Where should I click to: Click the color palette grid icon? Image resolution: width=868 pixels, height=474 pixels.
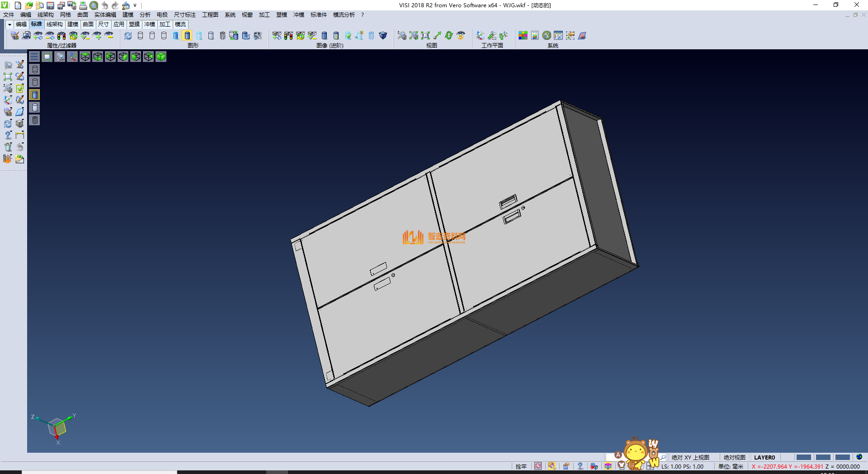(523, 36)
